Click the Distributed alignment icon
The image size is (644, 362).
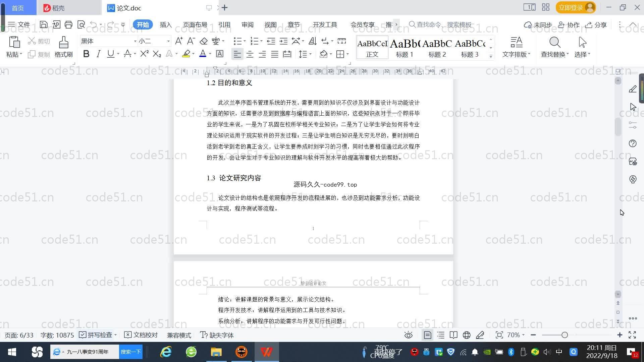287,54
